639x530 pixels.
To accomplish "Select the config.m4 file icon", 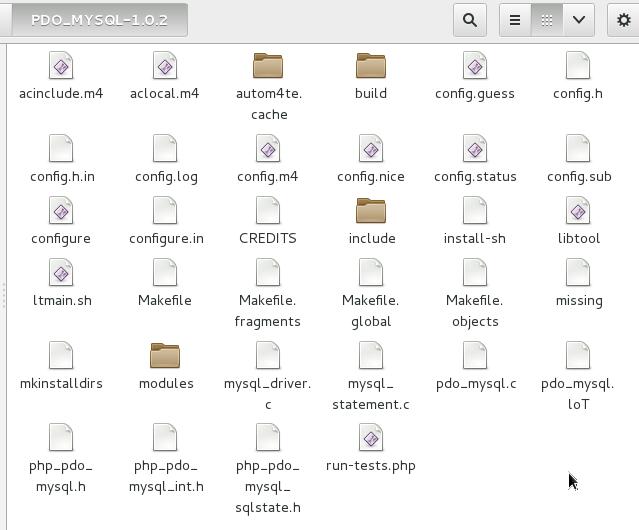I will pos(268,148).
